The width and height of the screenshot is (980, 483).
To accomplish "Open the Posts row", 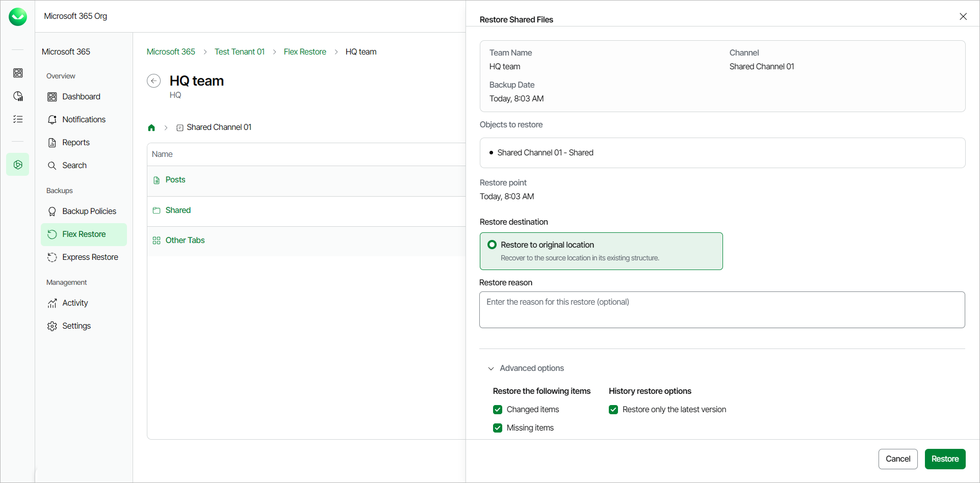I will pos(306,181).
